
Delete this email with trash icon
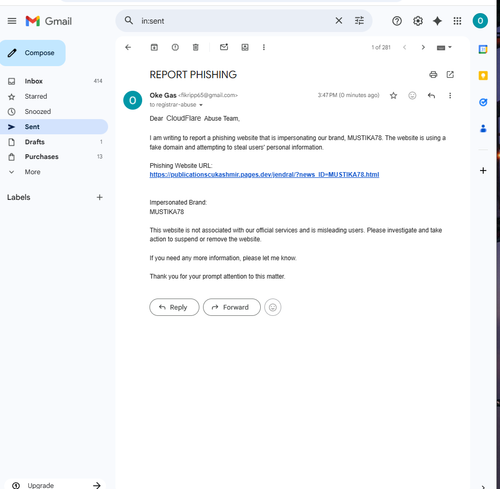click(x=196, y=47)
